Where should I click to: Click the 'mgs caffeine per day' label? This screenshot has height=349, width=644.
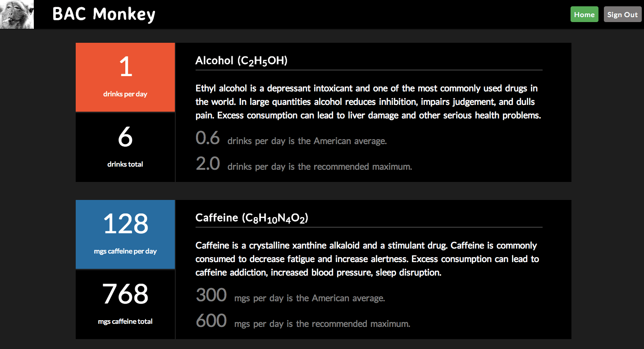click(x=125, y=251)
